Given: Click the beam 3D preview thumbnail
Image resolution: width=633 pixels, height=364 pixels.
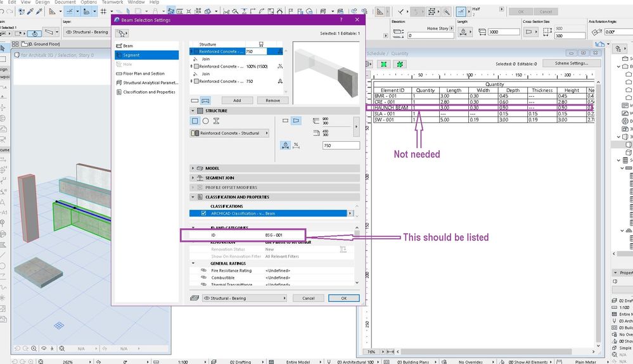Looking at the screenshot, I should pos(326,73).
